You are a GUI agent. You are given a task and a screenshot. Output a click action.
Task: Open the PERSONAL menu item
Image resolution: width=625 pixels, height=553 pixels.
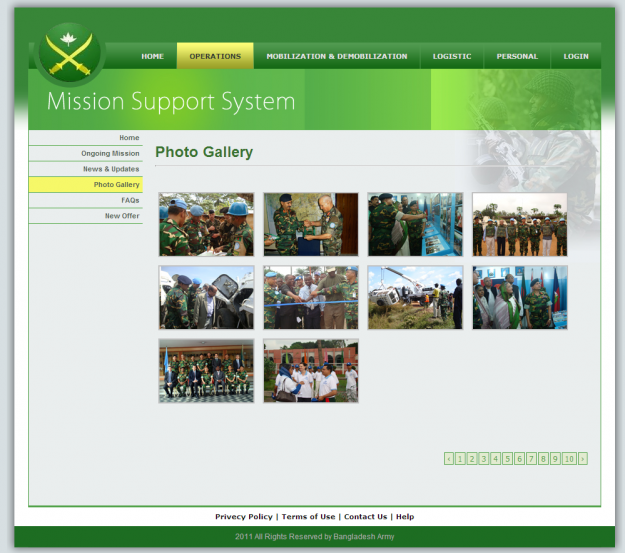[517, 56]
